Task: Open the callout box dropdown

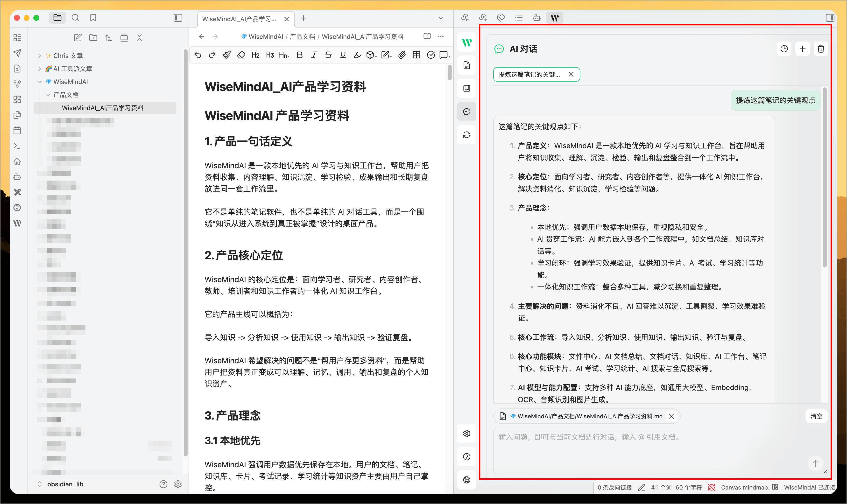Action: [445, 55]
